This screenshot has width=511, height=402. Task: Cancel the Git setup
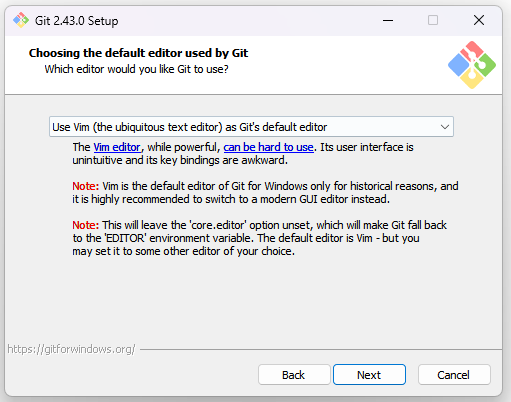(454, 375)
